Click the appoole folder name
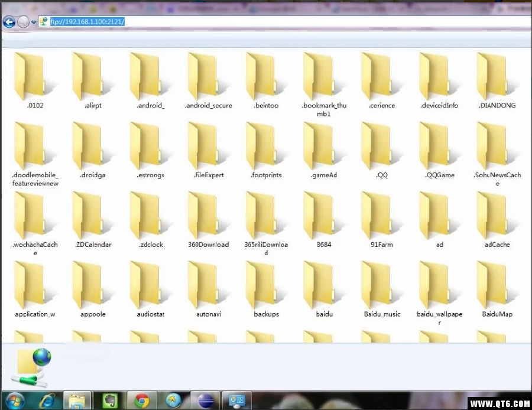This screenshot has width=532, height=410. coord(93,314)
